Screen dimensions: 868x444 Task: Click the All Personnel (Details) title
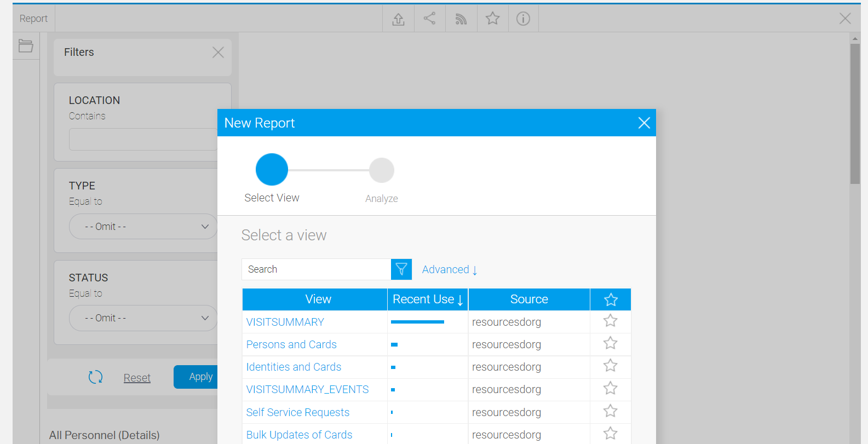click(105, 435)
